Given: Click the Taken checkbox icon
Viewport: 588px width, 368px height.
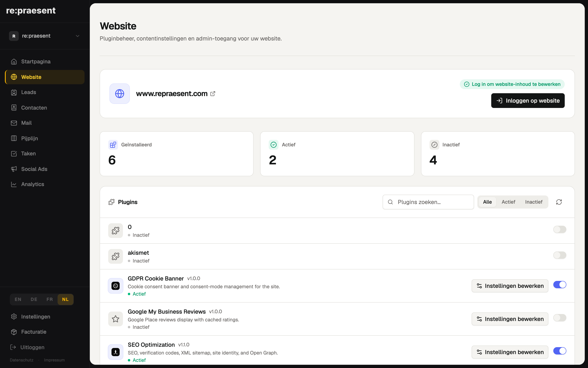Looking at the screenshot, I should pyautogui.click(x=14, y=154).
